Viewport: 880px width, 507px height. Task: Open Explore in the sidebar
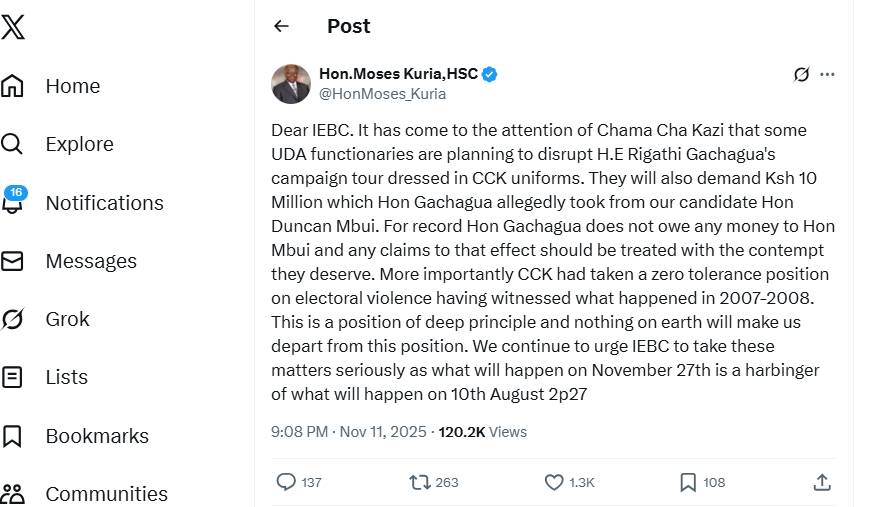click(x=79, y=144)
